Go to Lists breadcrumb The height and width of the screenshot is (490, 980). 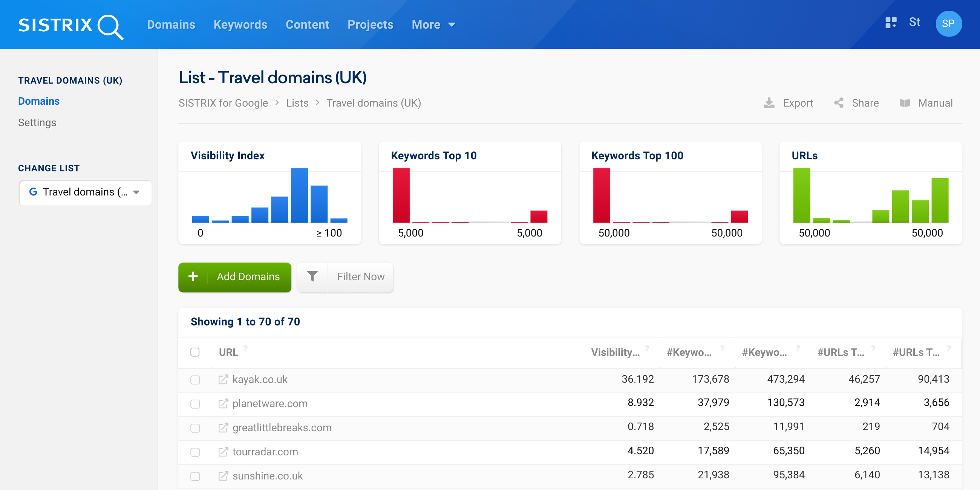[x=297, y=103]
